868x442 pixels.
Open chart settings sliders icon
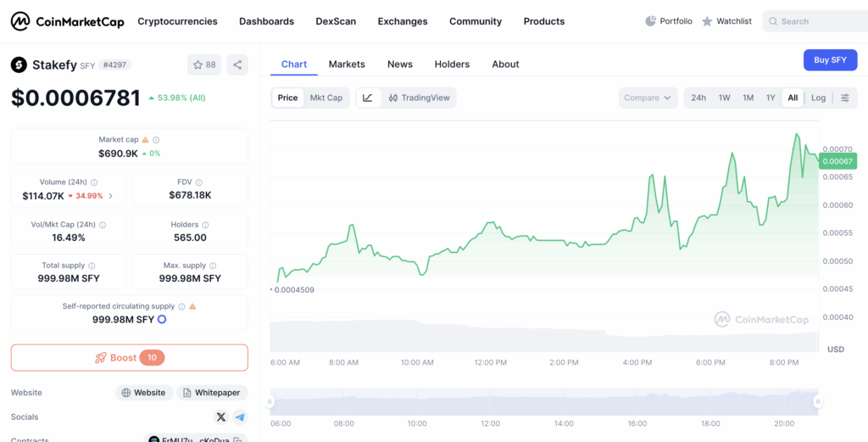tap(844, 98)
